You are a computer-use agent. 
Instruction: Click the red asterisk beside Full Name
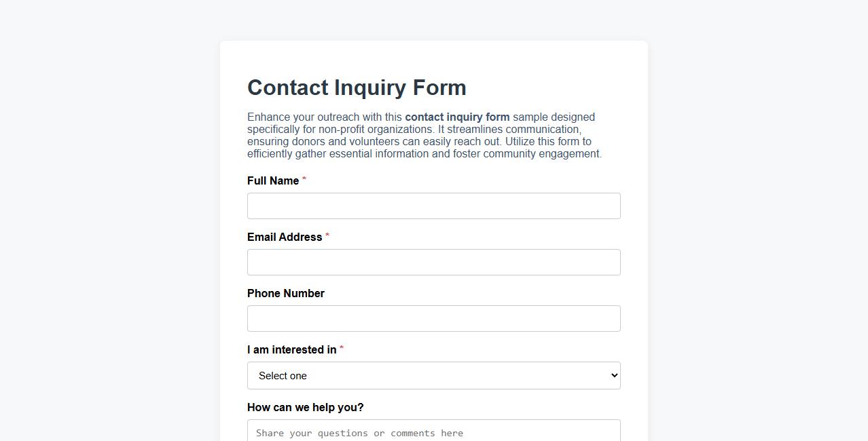click(303, 178)
